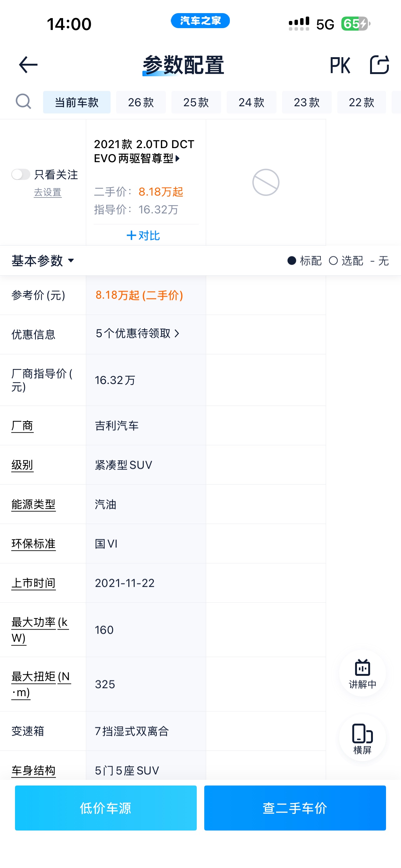Tap the PK compare icon
Viewport: 401px width, 868px height.
pos(340,65)
